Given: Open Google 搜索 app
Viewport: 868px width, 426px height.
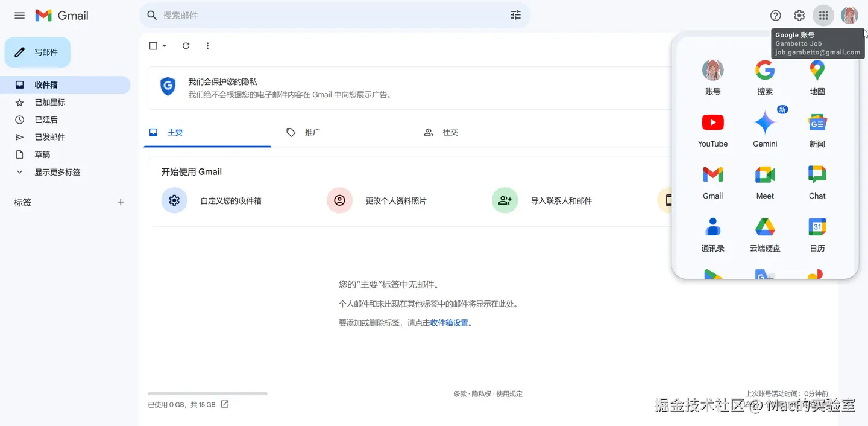Looking at the screenshot, I should [765, 78].
